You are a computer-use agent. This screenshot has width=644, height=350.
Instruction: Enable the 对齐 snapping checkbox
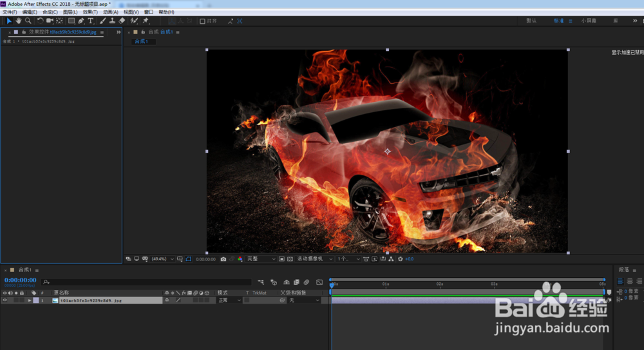point(202,21)
